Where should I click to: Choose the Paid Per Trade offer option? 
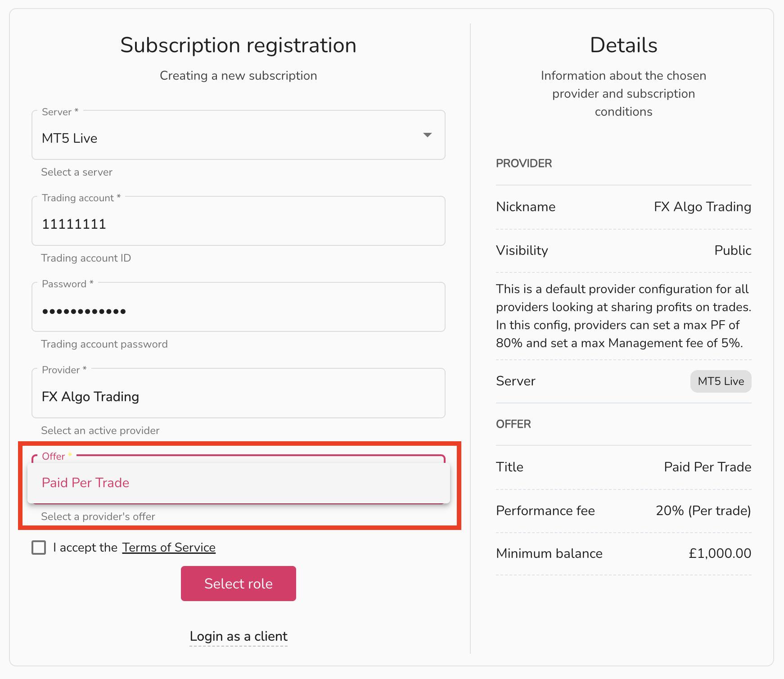(x=239, y=483)
